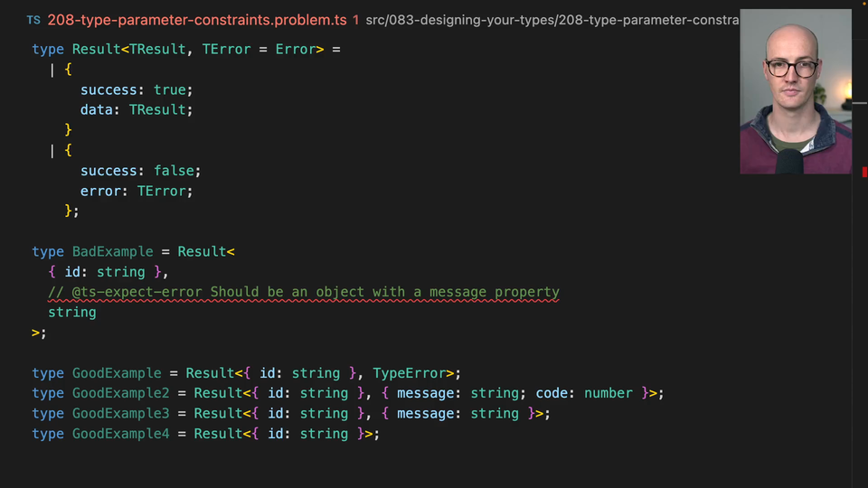Select the GoodExample3 type alias name
This screenshot has width=868, height=488.
point(120,413)
